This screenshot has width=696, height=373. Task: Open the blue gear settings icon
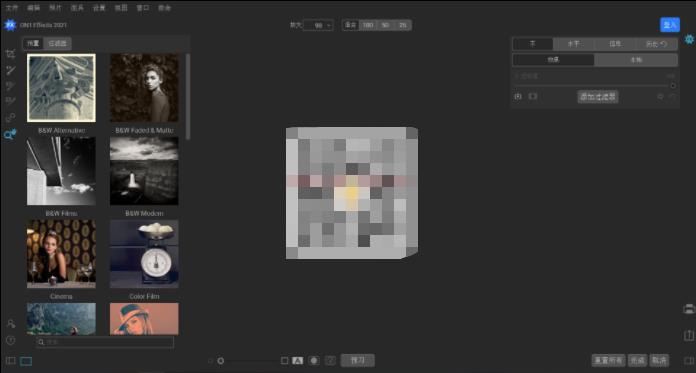pos(689,39)
